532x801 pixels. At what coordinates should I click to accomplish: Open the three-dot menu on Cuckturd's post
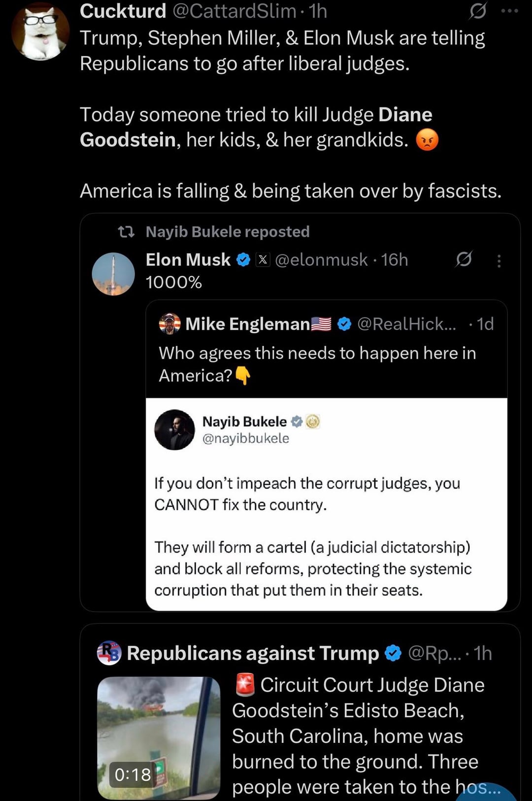pyautogui.click(x=509, y=11)
